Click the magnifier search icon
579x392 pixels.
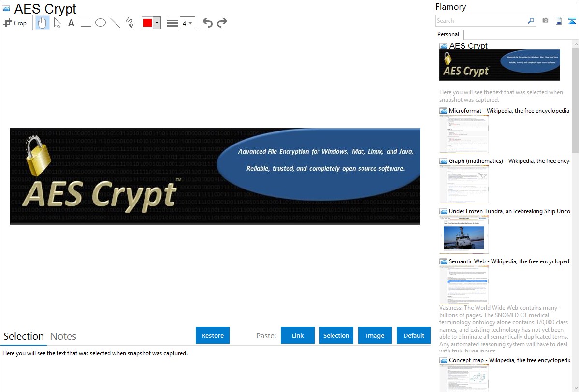531,21
